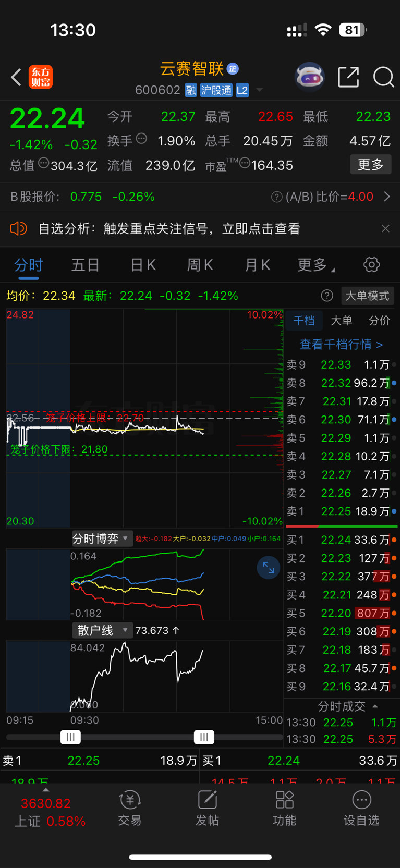This screenshot has width=401, height=868.
Task: Open the robot assistant avatar
Action: coord(310,77)
